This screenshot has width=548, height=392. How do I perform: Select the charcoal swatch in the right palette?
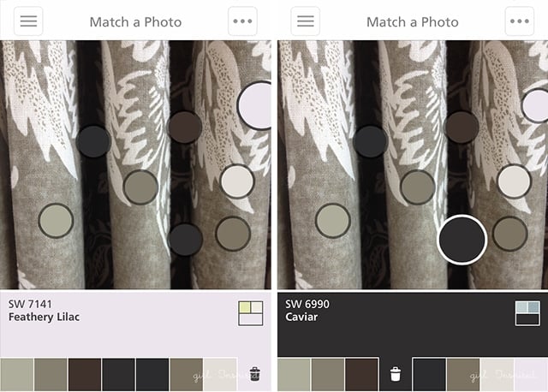point(429,374)
